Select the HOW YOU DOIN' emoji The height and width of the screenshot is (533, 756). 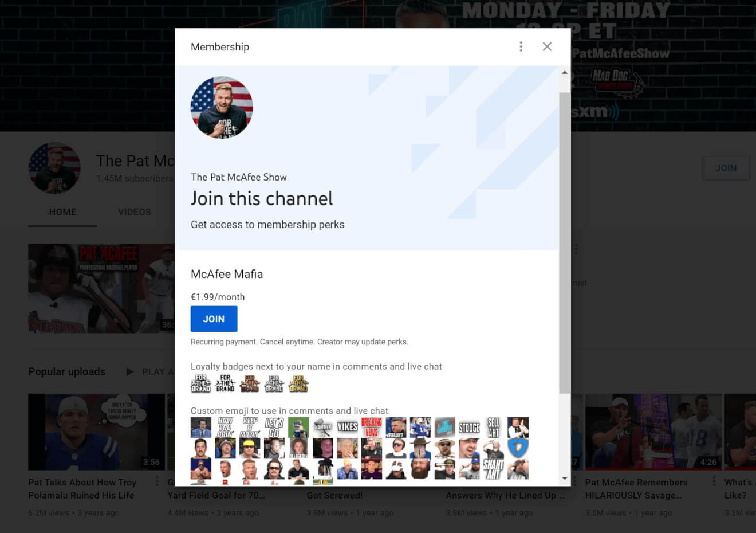225,428
